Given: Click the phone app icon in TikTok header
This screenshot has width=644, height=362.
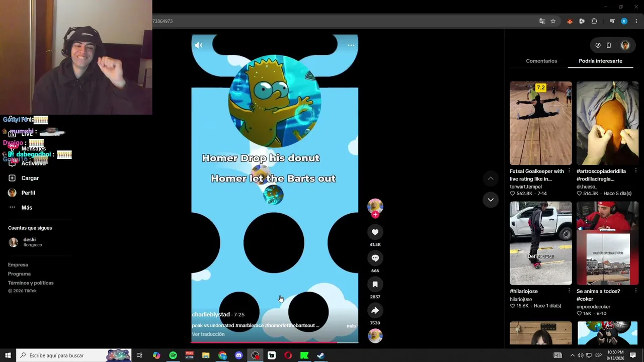Looking at the screenshot, I should pos(609,45).
